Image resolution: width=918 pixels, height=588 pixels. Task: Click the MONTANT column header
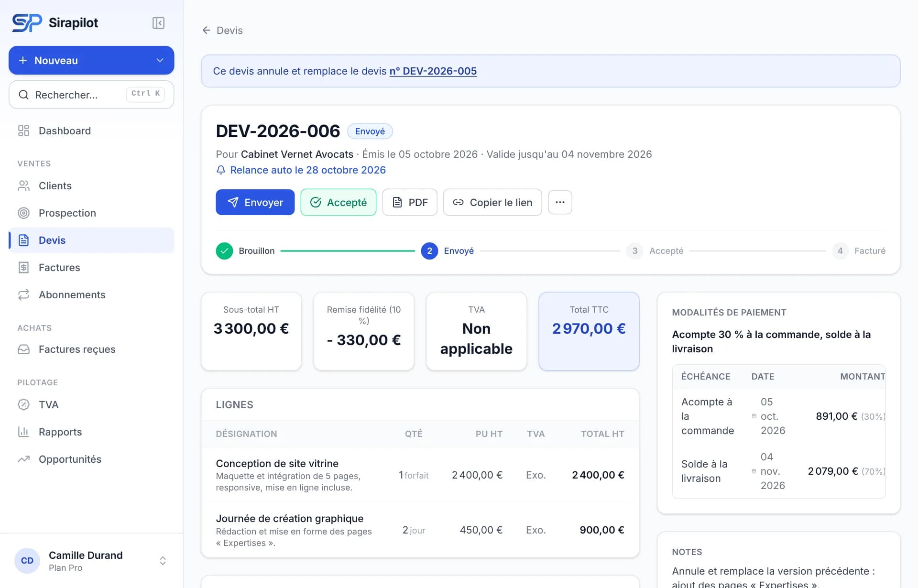pos(863,377)
